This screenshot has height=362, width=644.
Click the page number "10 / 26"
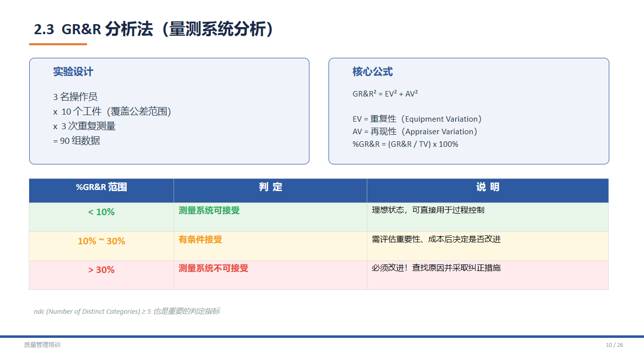[x=614, y=345]
